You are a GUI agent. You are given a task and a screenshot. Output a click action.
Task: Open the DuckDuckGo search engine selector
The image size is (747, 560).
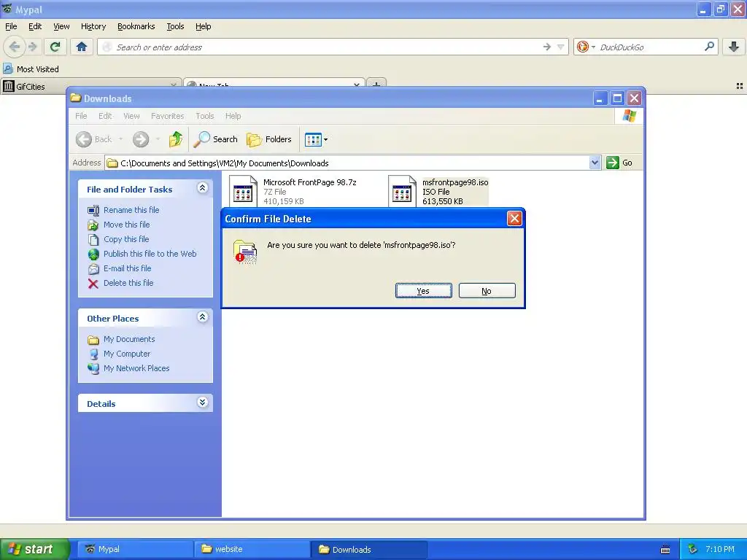tap(586, 47)
